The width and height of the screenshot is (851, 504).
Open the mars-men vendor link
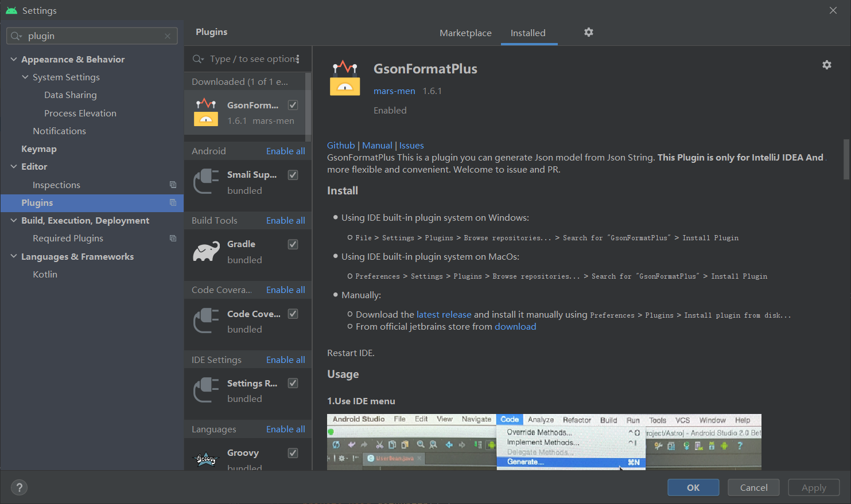click(394, 91)
